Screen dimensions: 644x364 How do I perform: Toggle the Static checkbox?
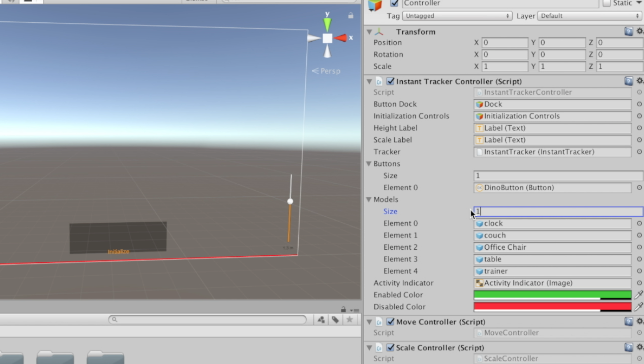[606, 3]
